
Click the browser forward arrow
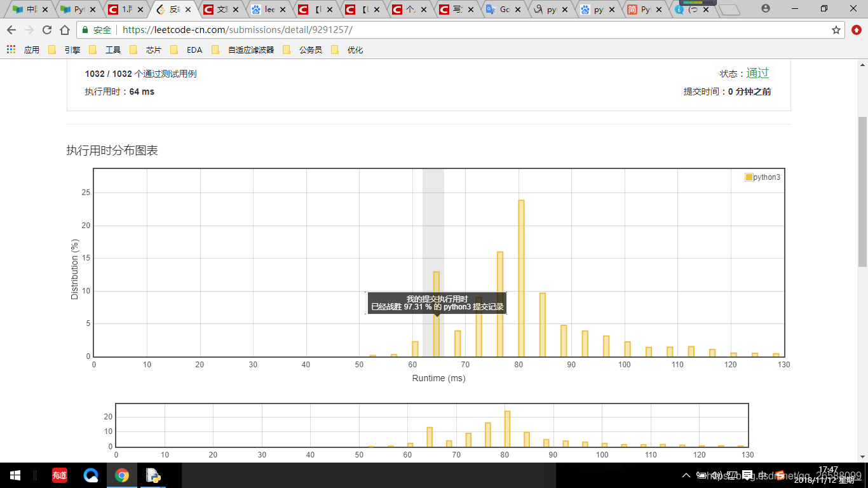pos(29,30)
